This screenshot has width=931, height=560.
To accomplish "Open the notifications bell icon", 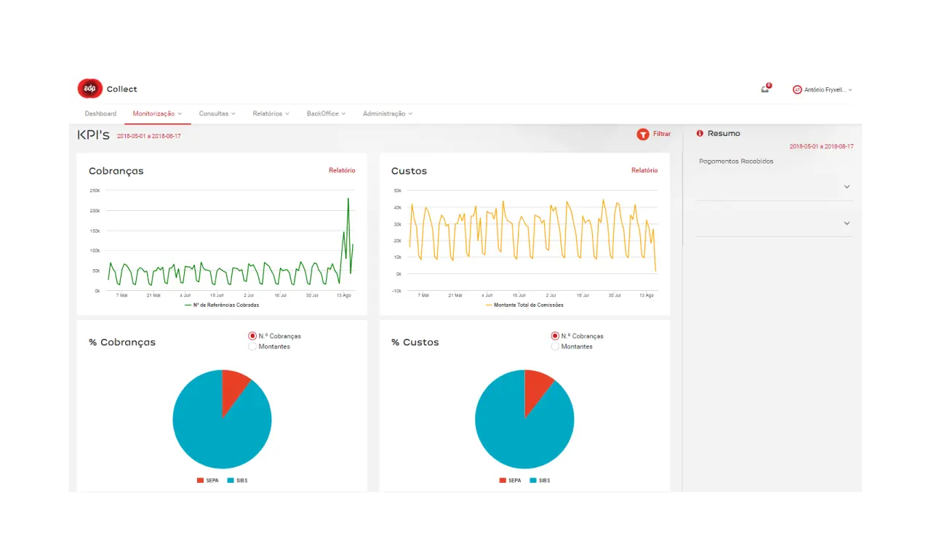I will tap(763, 89).
